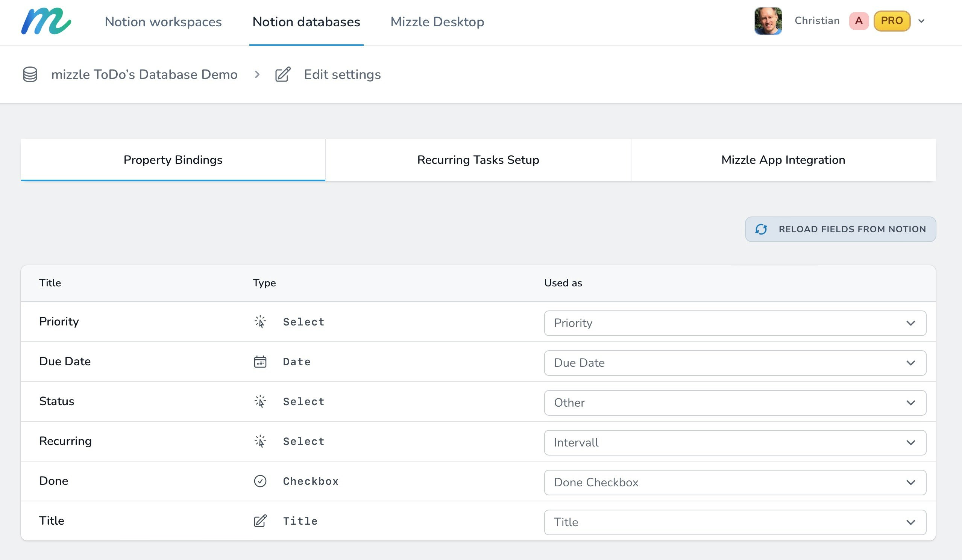Click the Edit settings breadcrumb

(x=342, y=74)
